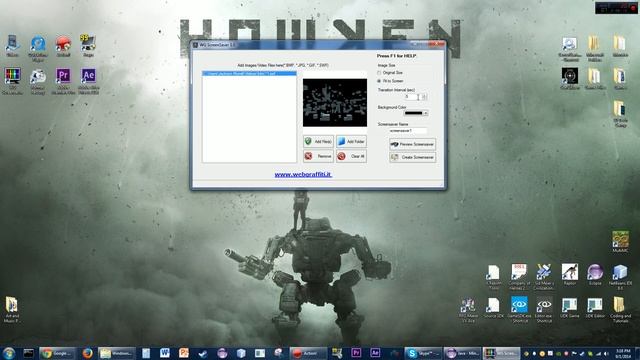Open Microsoft Word in the taskbar
The image size is (640, 360).
pos(165,353)
